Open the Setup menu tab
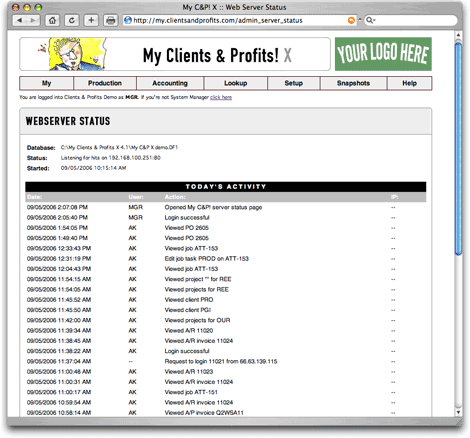The height and width of the screenshot is (438, 470). coord(294,83)
